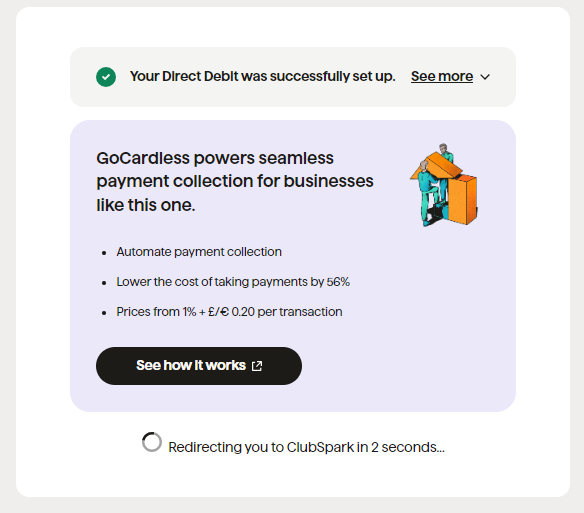Click the orange blocks illustration
This screenshot has width=584, height=513.
(444, 185)
